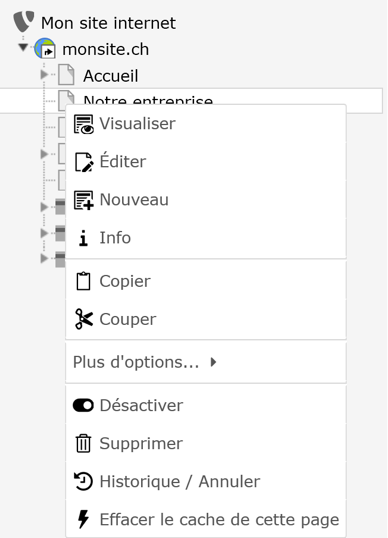388x538 pixels.
Task: Click the TYPO3 shield logo icon
Action: 24,21
